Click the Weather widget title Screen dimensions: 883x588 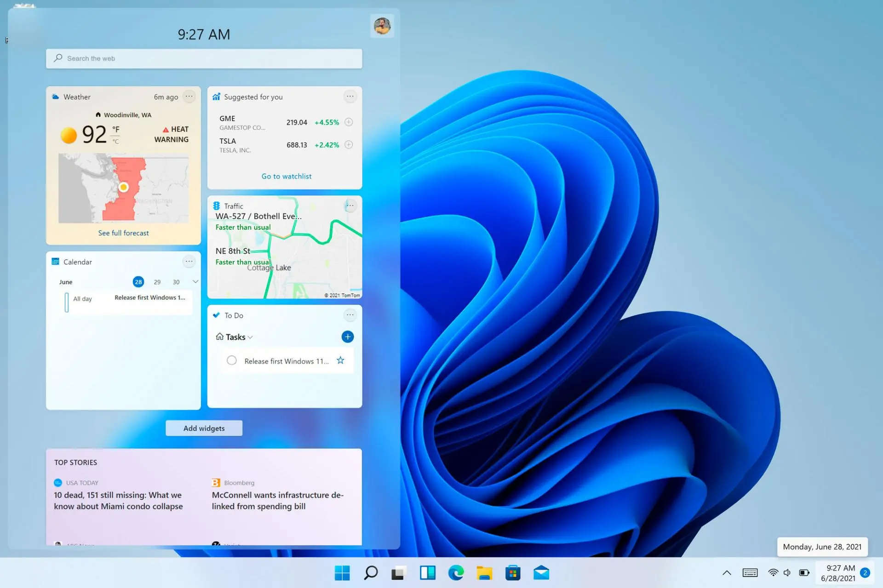pos(77,97)
